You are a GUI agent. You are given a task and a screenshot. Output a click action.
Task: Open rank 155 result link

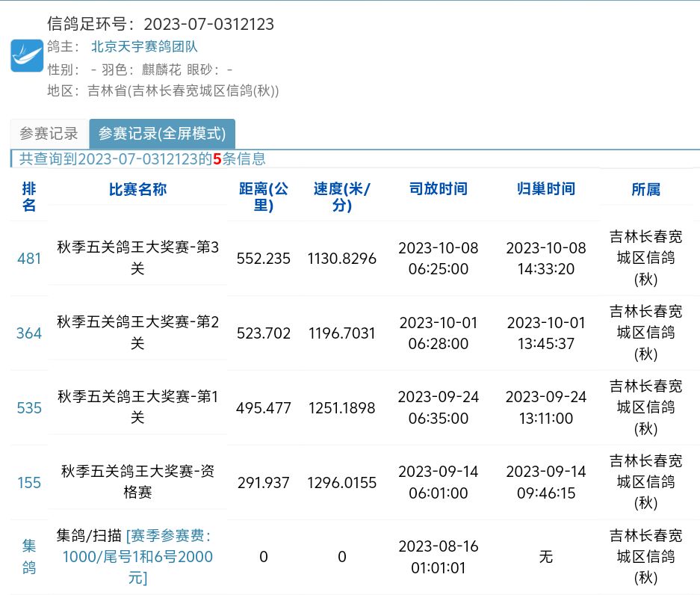[29, 483]
